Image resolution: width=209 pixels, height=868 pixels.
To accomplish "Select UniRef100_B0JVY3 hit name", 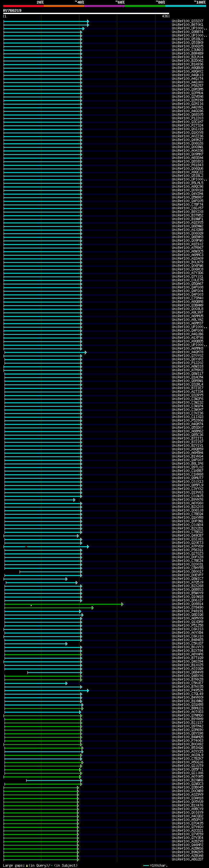I will point(187,647).
